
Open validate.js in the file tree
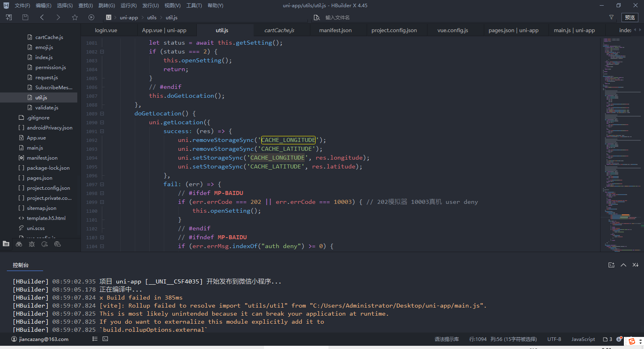pos(47,107)
